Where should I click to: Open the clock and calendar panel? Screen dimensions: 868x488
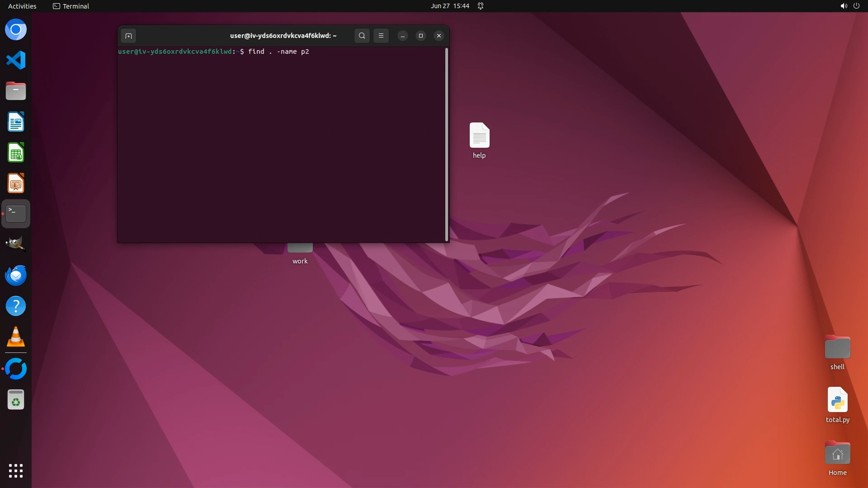(x=449, y=6)
